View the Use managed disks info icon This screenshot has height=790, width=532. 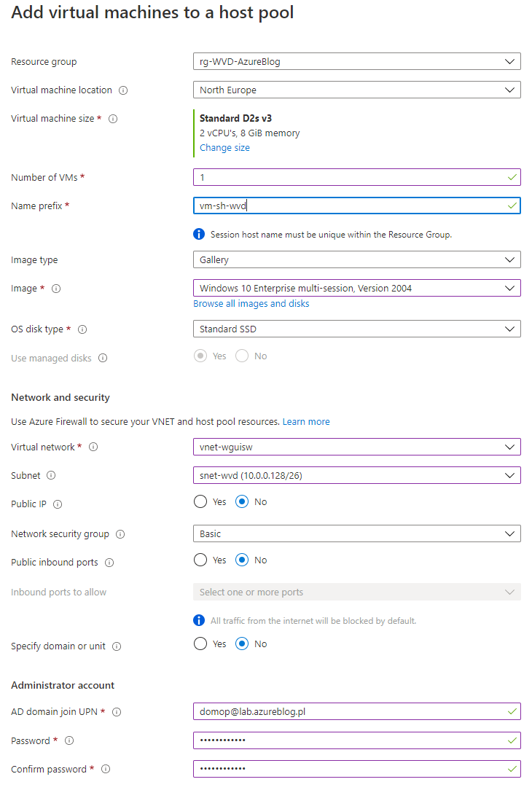pyautogui.click(x=101, y=358)
